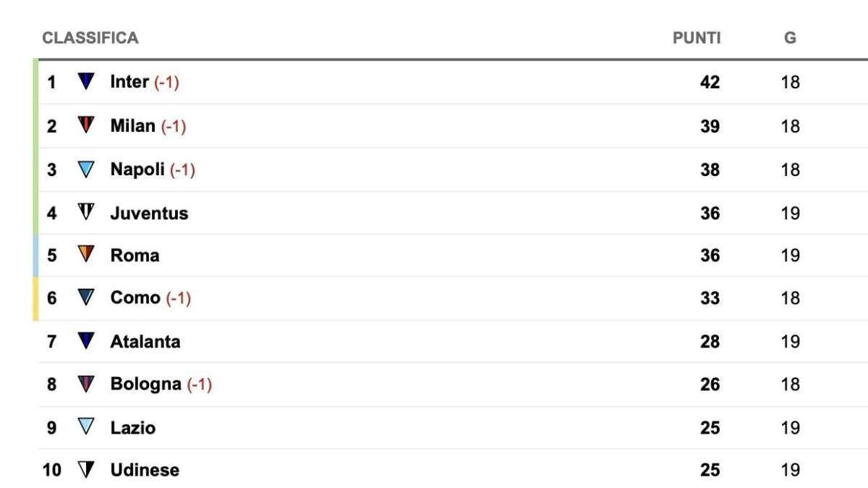Click the Como pennant icon
This screenshot has width=868, height=488.
(x=86, y=298)
